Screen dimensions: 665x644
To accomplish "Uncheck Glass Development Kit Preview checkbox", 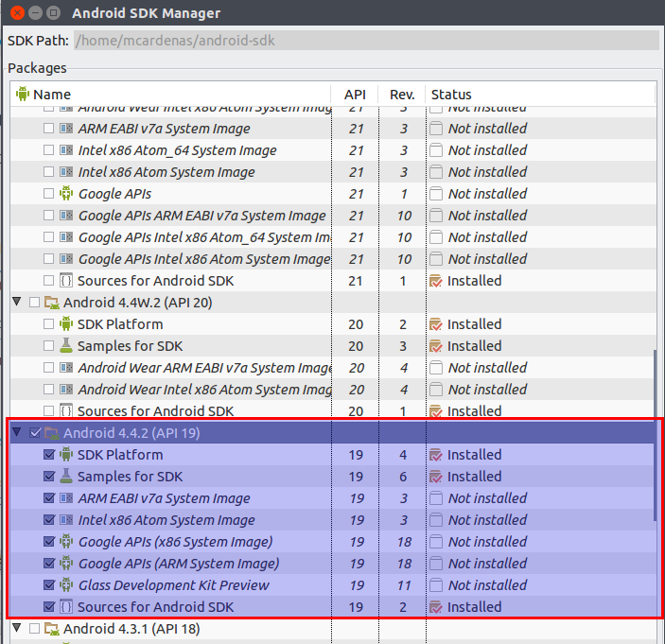I will (49, 585).
